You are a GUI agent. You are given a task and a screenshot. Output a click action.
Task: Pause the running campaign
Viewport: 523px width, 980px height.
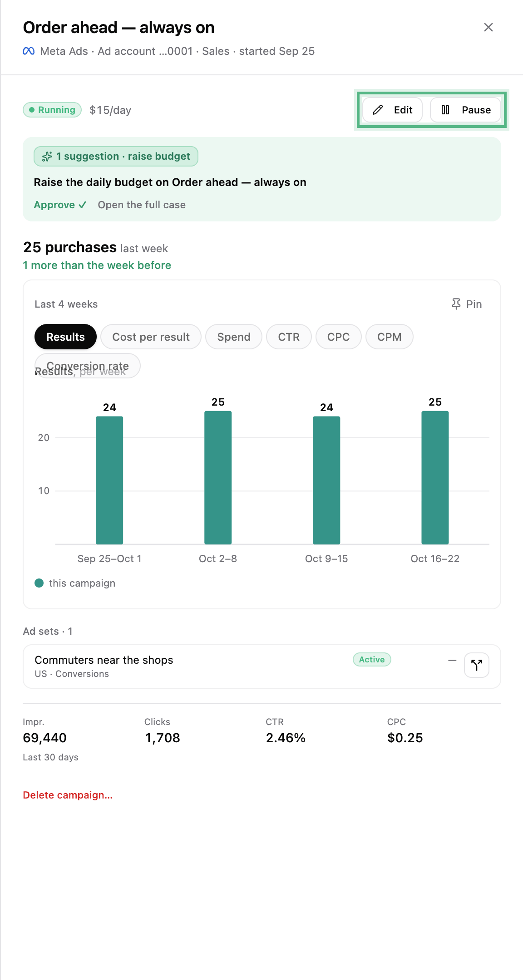[466, 110]
